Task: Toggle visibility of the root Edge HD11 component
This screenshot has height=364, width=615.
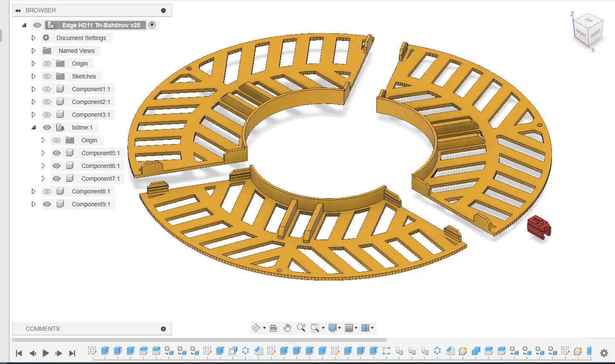Action: point(38,25)
